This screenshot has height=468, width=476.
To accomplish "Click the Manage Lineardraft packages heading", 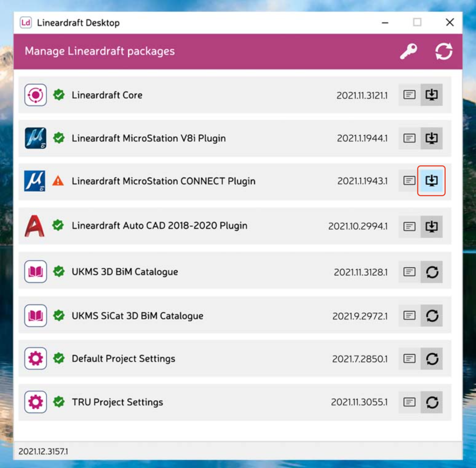I will 100,51.
